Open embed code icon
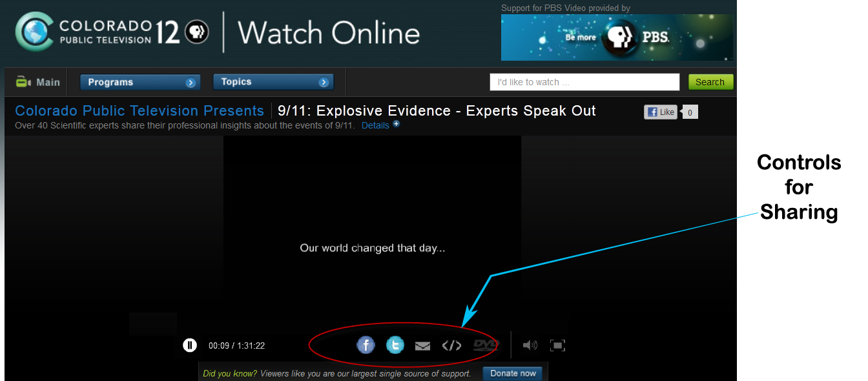This screenshot has width=868, height=381. (451, 345)
